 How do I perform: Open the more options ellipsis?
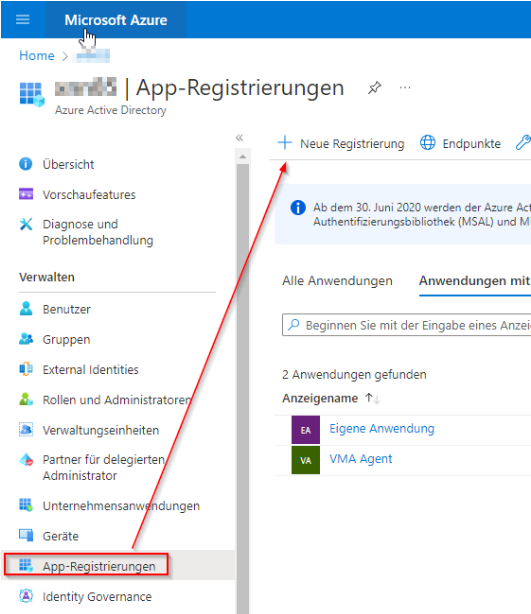click(405, 87)
